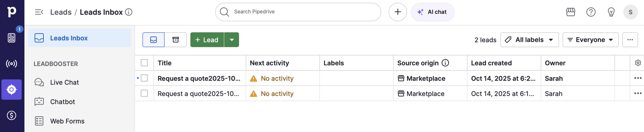Viewport: 644px width, 132px height.
Task: Open Sales Assistant lightbulb icon
Action: 611,12
